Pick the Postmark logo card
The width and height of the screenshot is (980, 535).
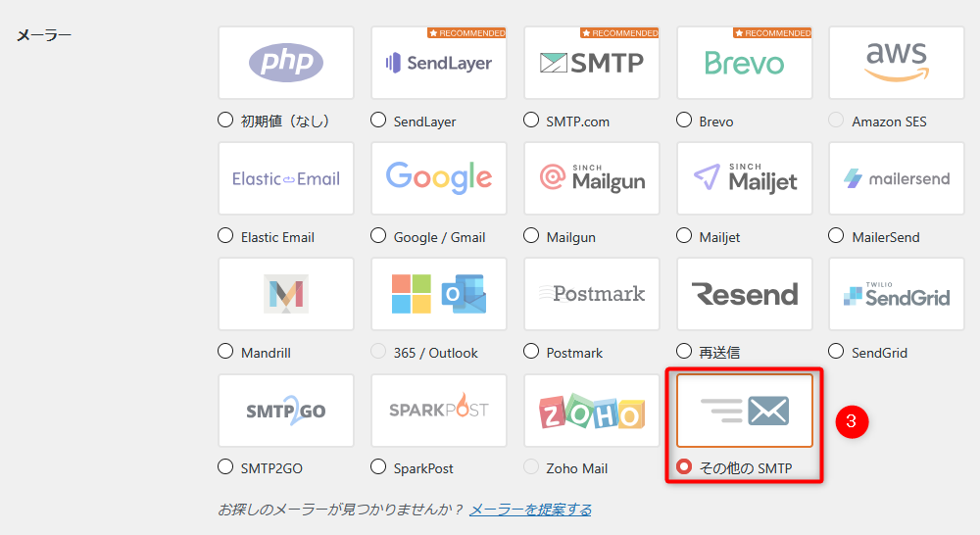[592, 294]
